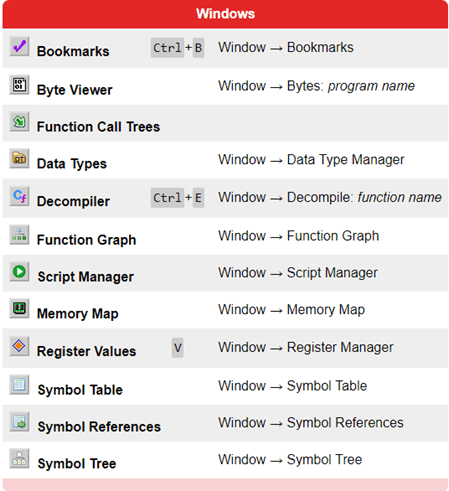Click the Bookmarks purple checkmark icon

19,46
